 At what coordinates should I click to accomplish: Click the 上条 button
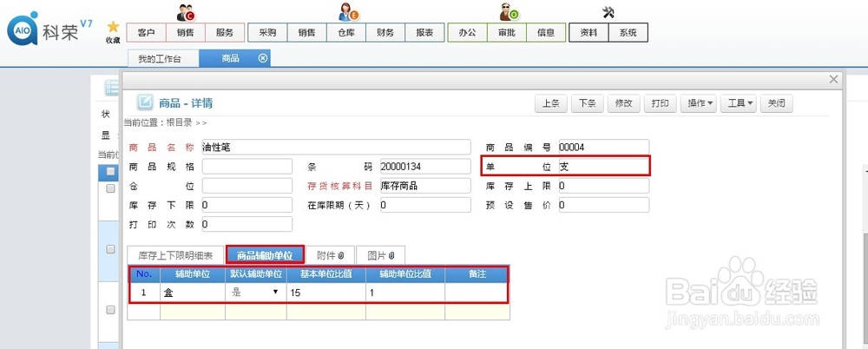551,103
